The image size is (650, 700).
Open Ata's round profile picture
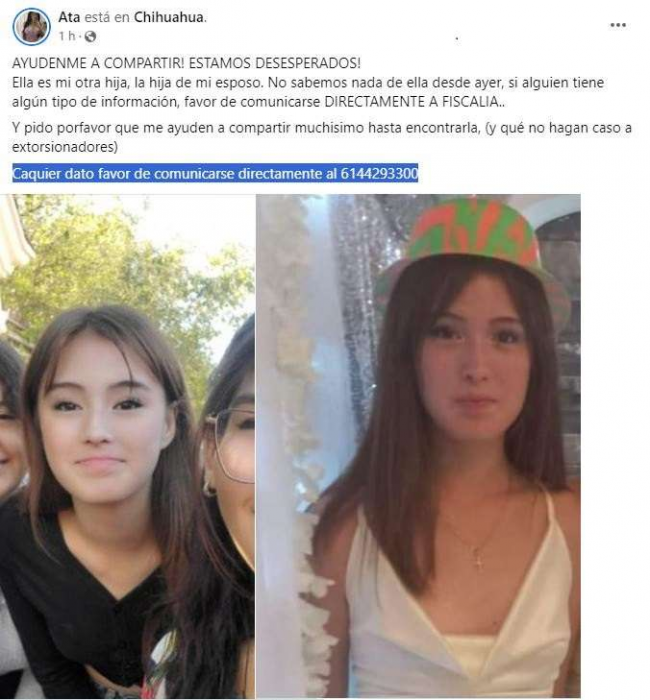click(x=31, y=27)
